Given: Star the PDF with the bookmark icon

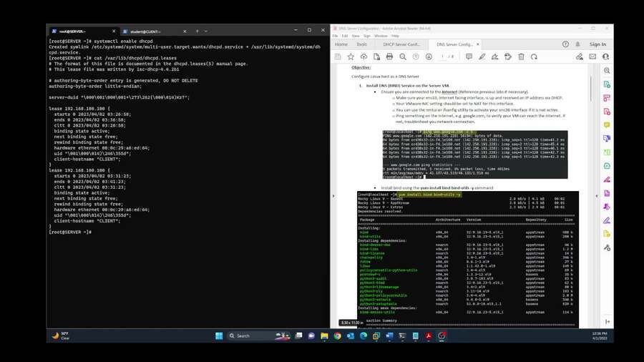Looking at the screenshot, I should (351, 57).
